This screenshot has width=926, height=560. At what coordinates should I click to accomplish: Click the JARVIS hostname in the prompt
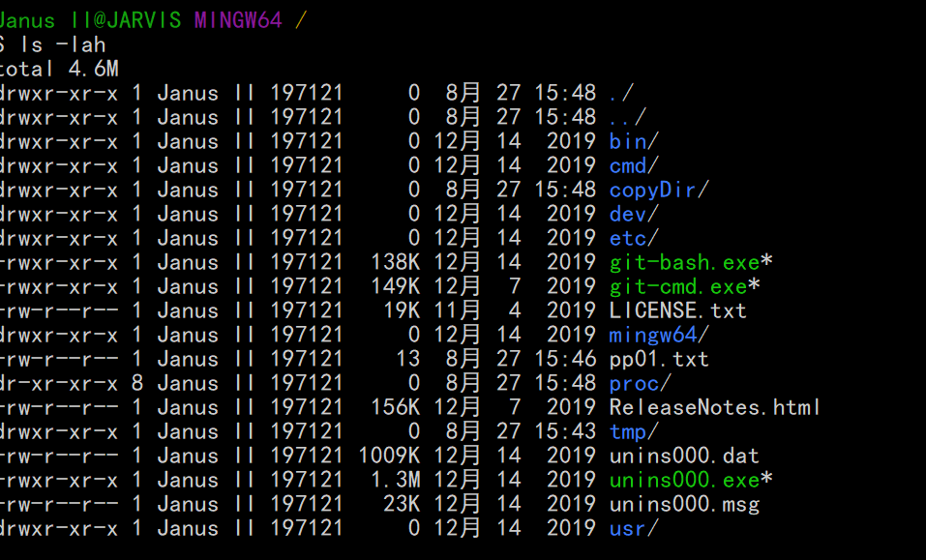pyautogui.click(x=143, y=20)
